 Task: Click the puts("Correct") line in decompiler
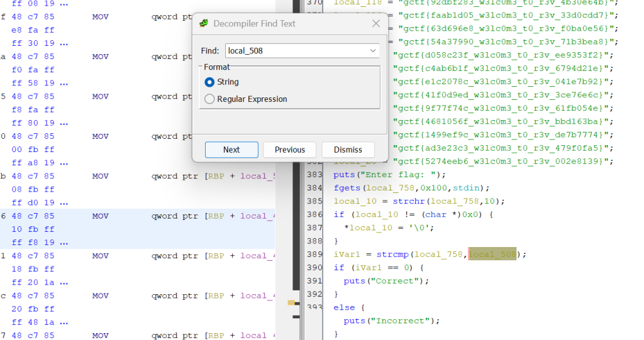[x=386, y=281]
